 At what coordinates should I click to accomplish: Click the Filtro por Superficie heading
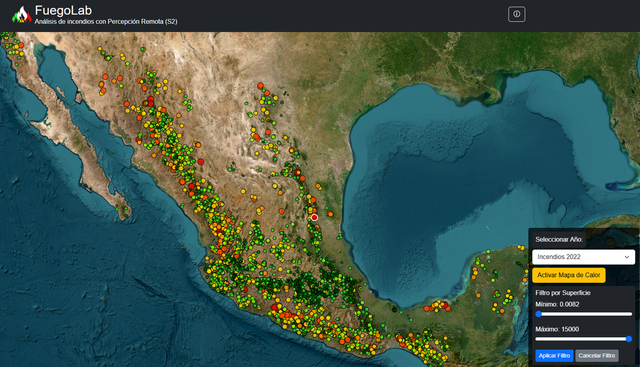tap(563, 293)
